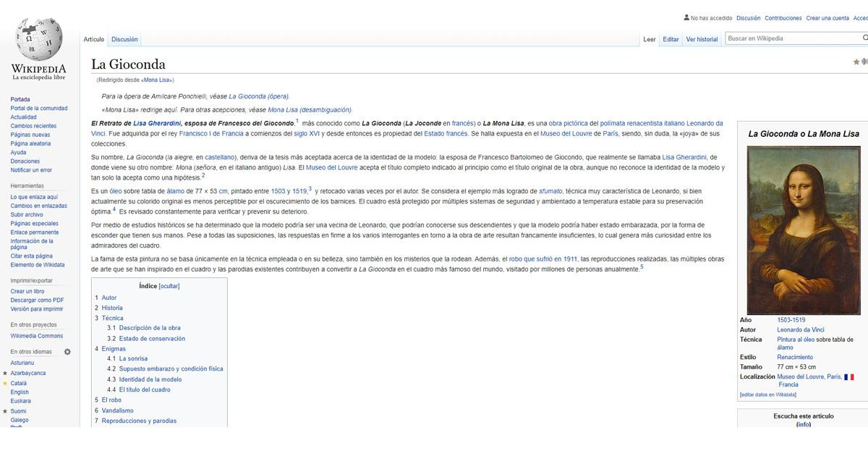
Task: Open Portal de la comunidad
Action: [x=38, y=108]
